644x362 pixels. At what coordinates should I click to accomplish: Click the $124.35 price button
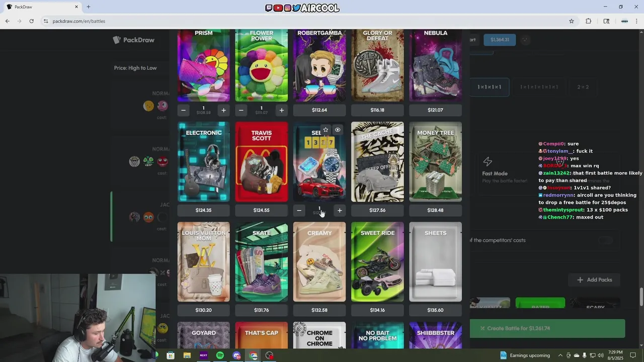[x=203, y=210]
